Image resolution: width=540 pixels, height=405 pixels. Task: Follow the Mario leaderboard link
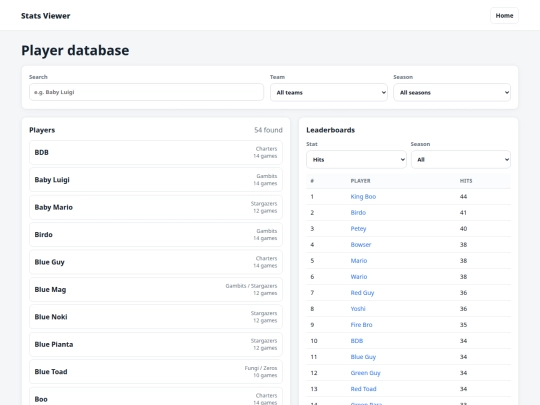[x=359, y=261]
